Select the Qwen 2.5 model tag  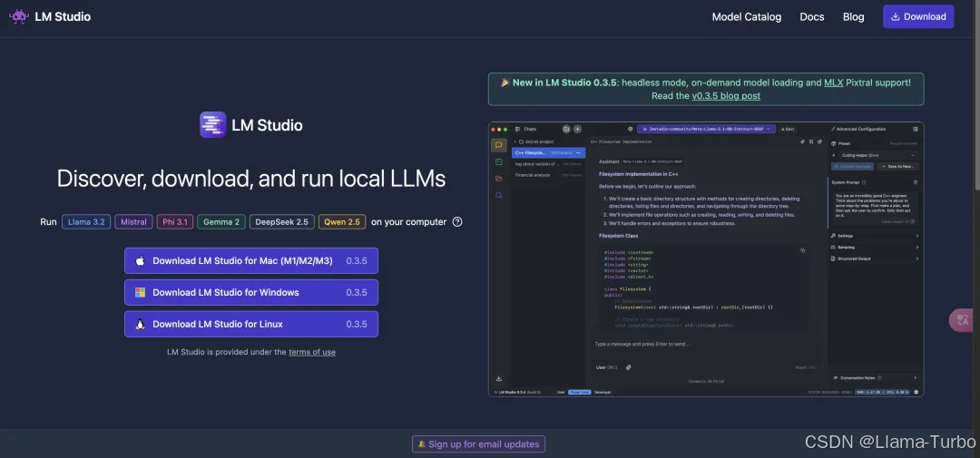(x=342, y=222)
